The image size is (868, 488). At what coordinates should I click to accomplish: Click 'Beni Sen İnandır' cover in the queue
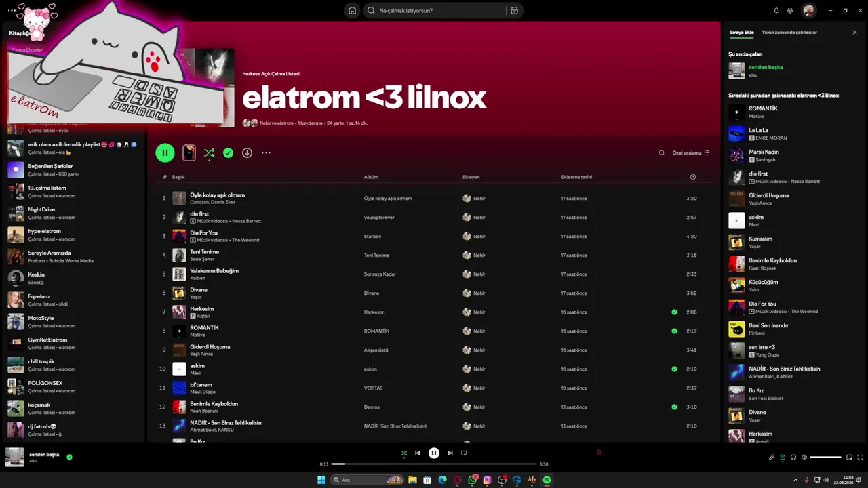pyautogui.click(x=736, y=329)
